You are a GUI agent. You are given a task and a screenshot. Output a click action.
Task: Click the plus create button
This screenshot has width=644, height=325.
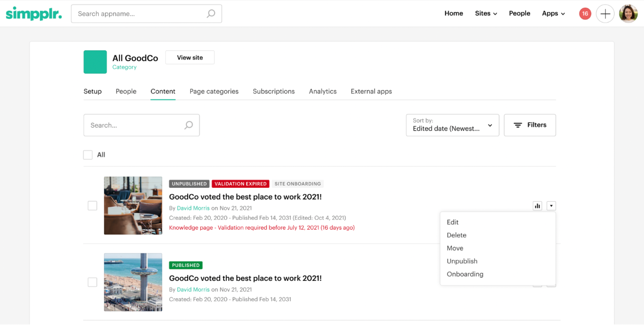point(605,14)
